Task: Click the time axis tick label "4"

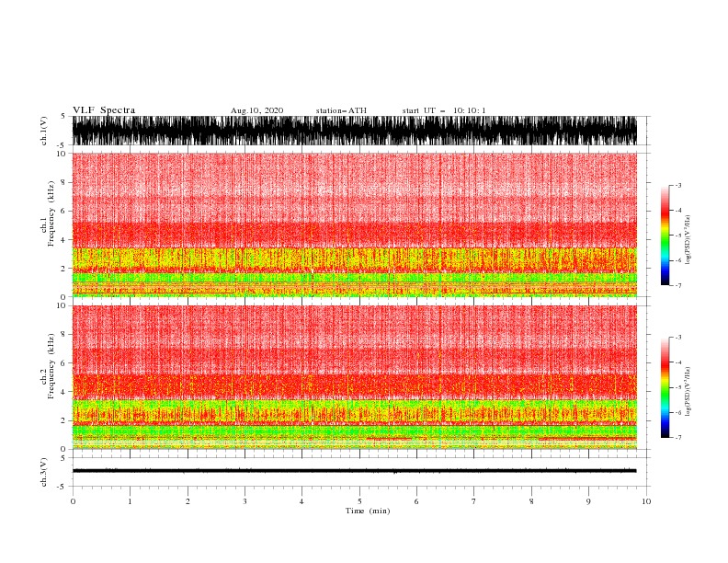Action: click(301, 501)
